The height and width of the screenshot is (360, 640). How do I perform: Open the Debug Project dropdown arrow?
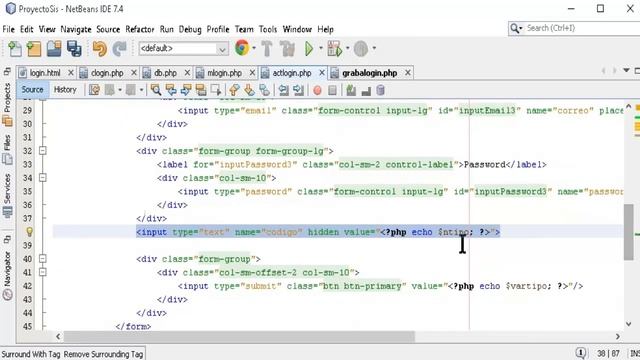348,48
